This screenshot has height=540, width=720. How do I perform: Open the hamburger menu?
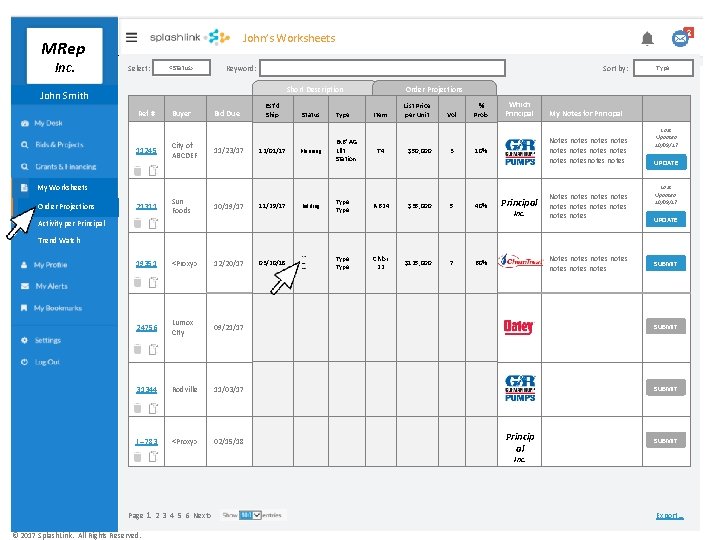pos(131,37)
